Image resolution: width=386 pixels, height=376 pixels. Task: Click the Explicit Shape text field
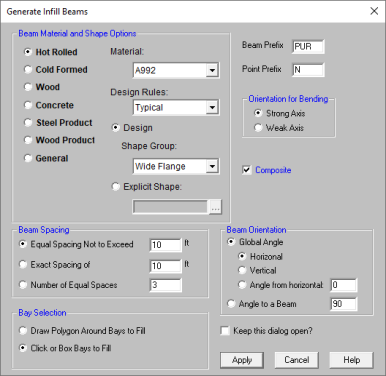click(x=170, y=207)
